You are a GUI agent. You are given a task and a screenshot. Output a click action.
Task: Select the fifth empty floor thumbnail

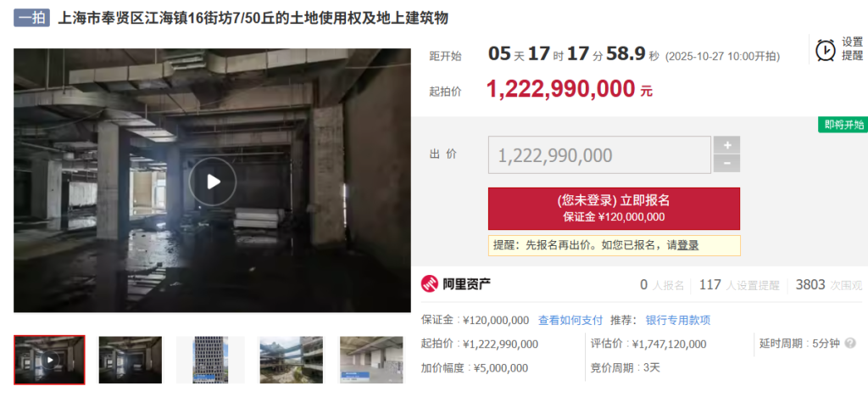tap(371, 360)
